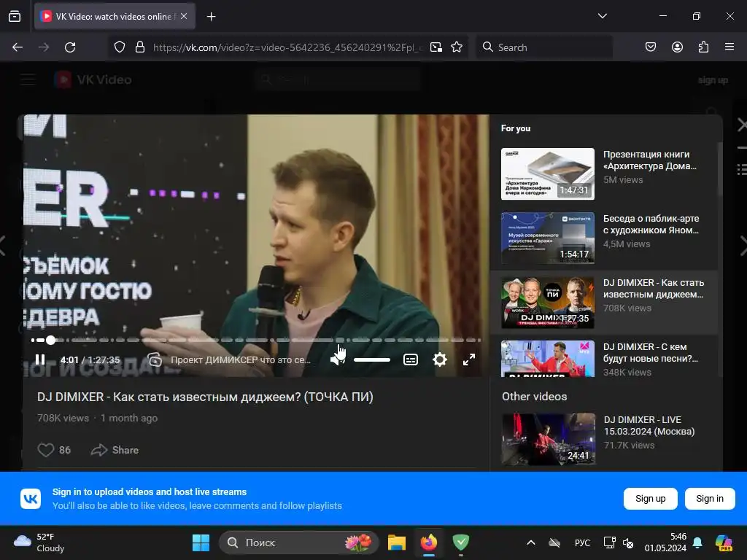Go back with the browser back arrow
747x560 pixels.
[18, 47]
